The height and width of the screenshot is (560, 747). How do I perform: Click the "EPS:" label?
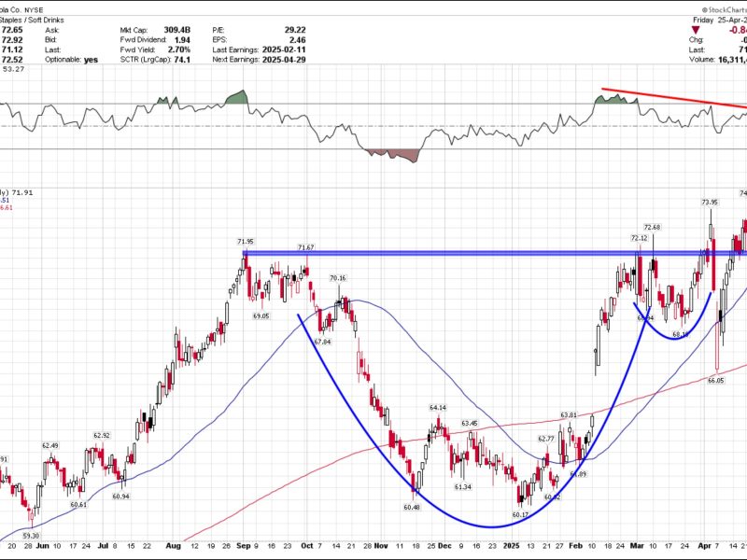(220, 40)
